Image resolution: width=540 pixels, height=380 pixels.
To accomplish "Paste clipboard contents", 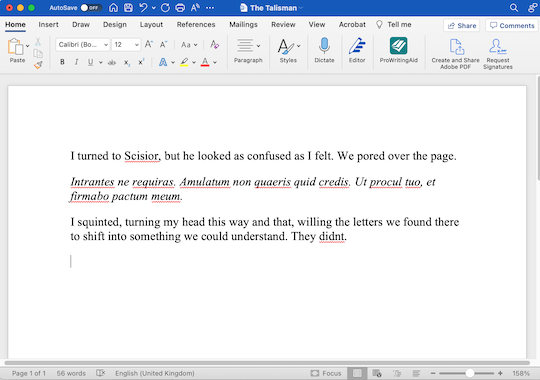I will [16, 50].
